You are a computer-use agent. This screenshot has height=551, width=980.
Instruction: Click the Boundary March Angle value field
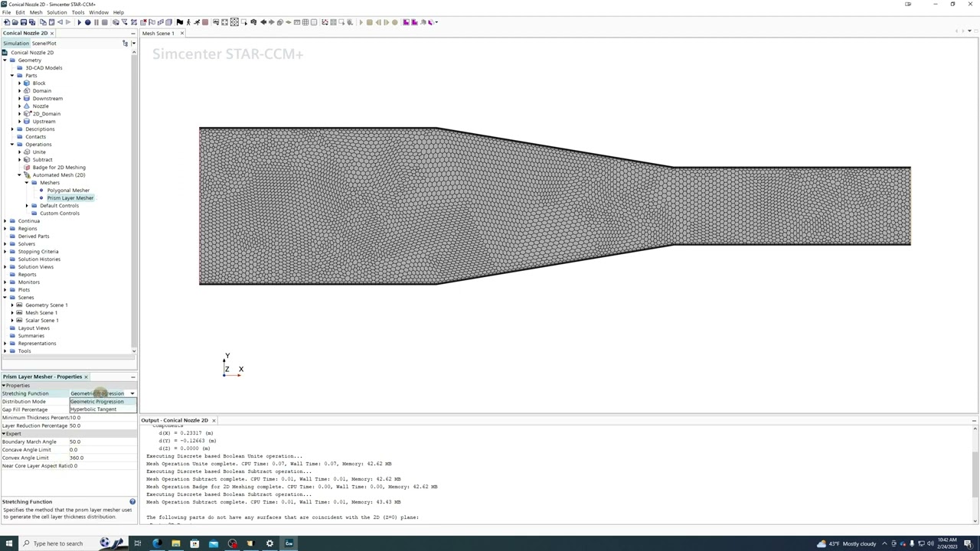[103, 442]
